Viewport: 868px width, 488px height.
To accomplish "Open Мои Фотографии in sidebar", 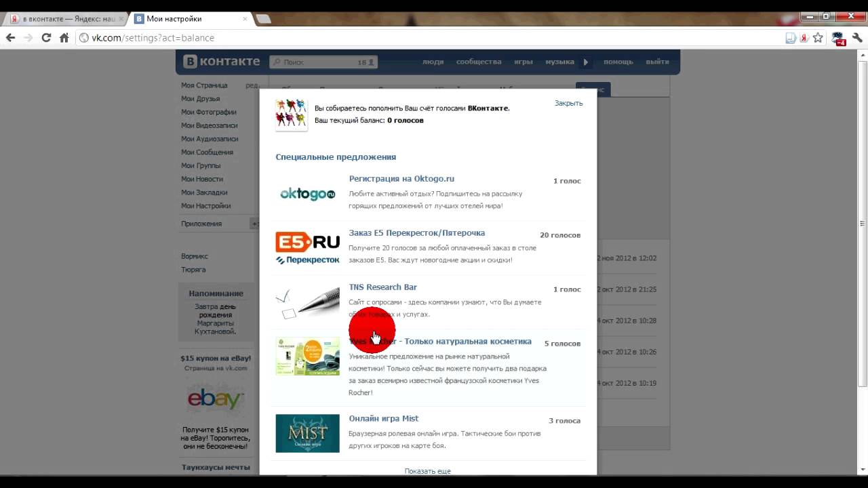I will coord(208,112).
